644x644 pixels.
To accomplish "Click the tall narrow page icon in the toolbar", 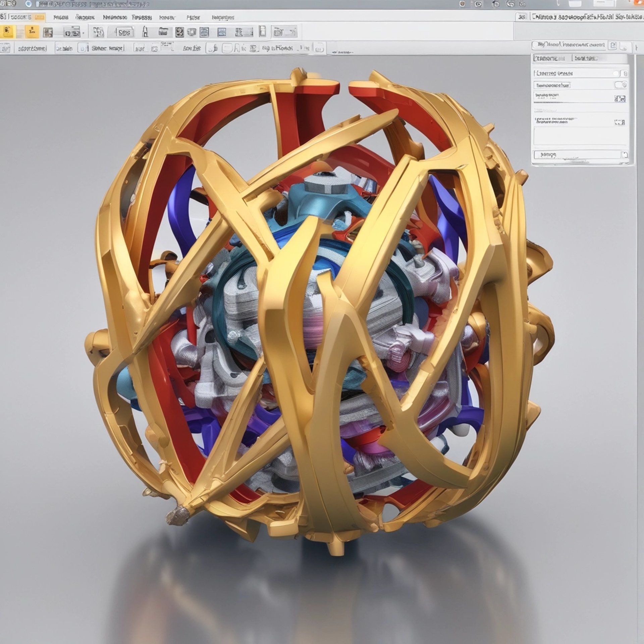I will click(x=263, y=32).
